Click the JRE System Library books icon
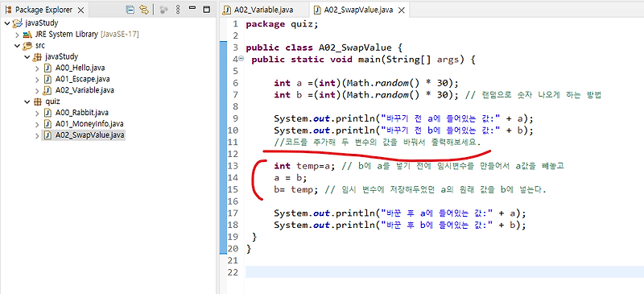Screen dimensions: 644x294 tap(28, 34)
